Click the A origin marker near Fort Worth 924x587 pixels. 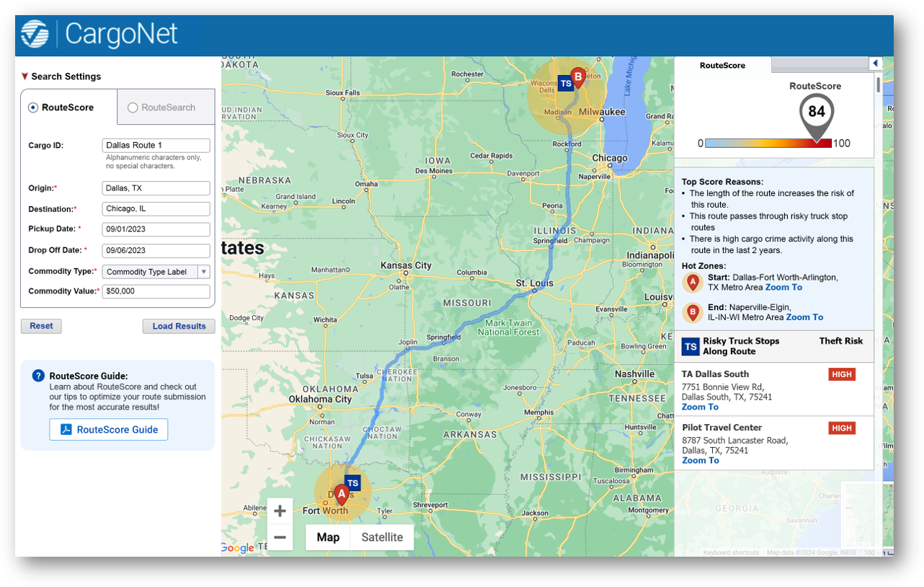coord(342,494)
